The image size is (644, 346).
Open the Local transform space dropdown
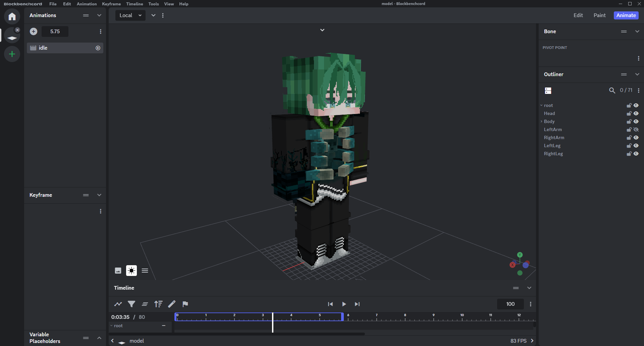point(130,15)
